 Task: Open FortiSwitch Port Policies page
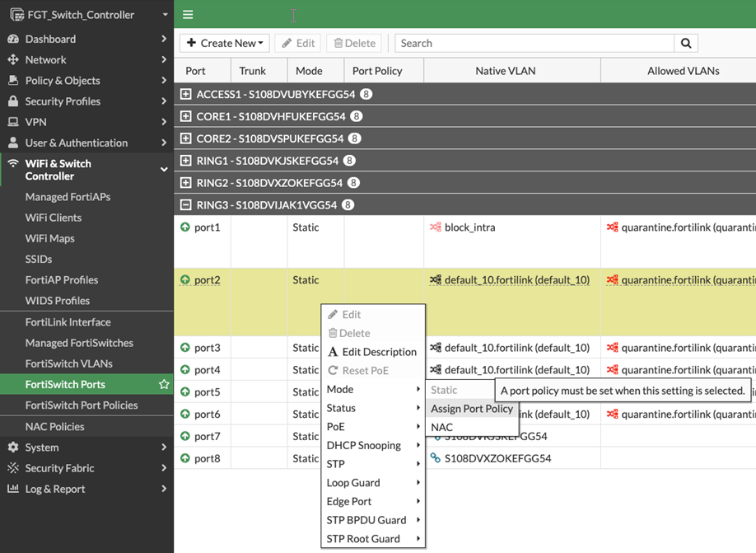[82, 405]
